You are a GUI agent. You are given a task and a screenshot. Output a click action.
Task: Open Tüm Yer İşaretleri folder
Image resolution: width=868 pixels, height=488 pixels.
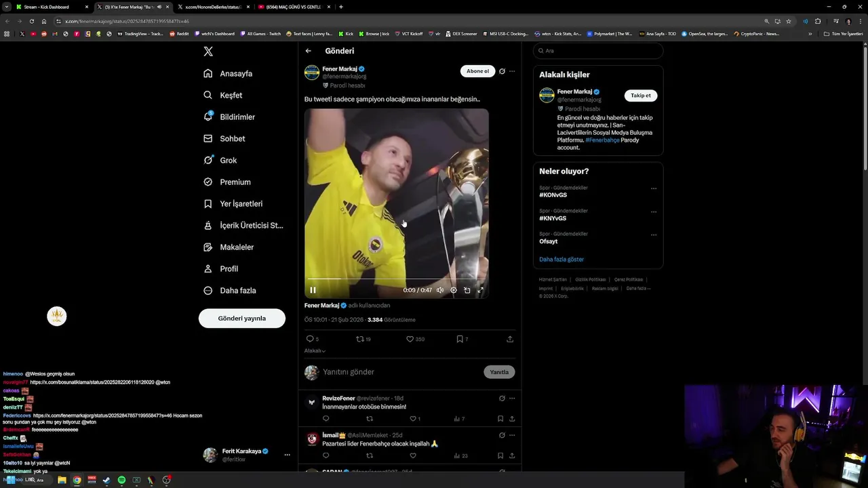pyautogui.click(x=843, y=34)
